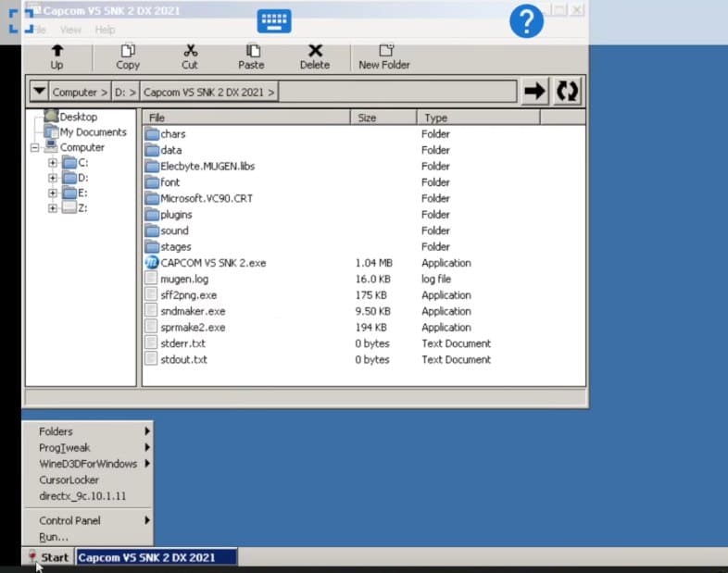Select the sound folder icon

[x=152, y=230]
